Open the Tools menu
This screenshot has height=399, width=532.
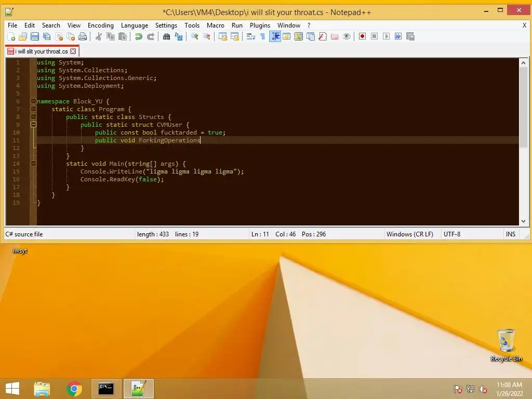point(192,25)
